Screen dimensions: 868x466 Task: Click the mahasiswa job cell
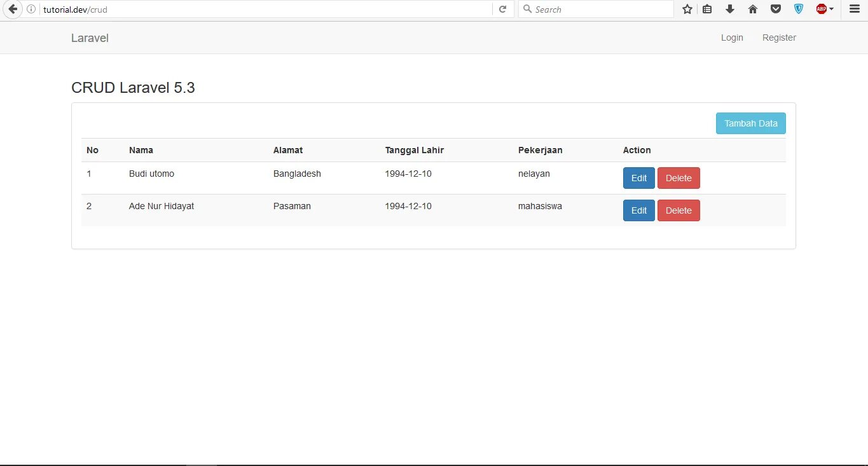[540, 206]
